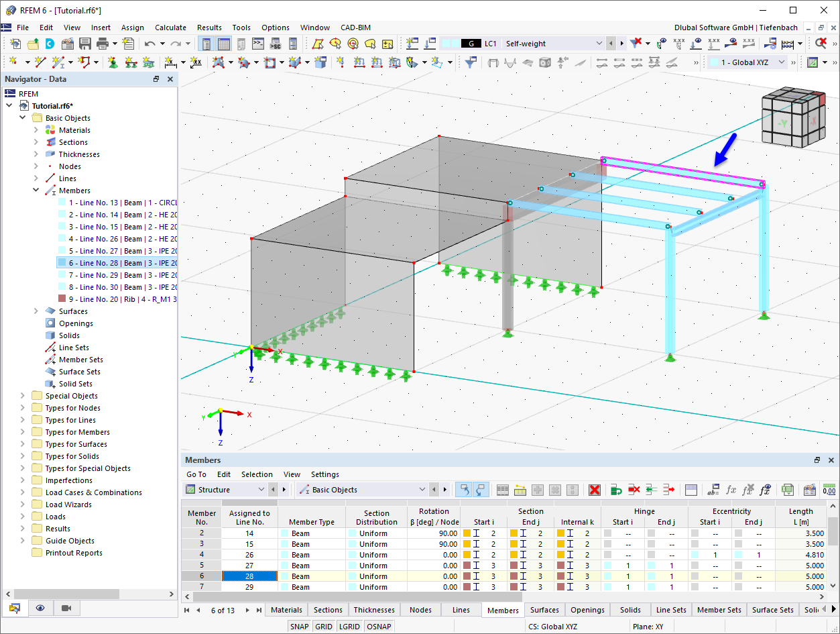Open the 1 - Global XYZ coordinate dropdown
The height and width of the screenshot is (634, 840).
click(780, 62)
